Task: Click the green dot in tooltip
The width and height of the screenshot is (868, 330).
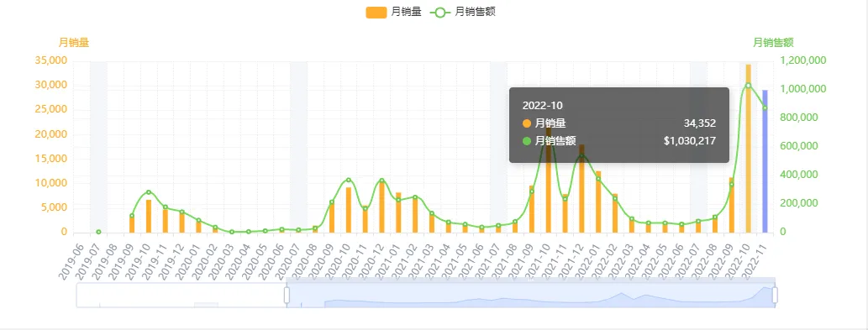Action: [x=527, y=141]
